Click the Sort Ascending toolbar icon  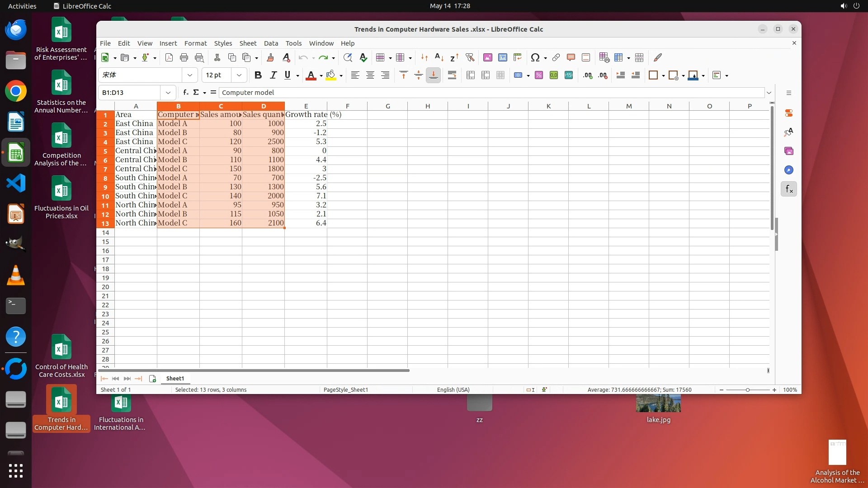pyautogui.click(x=439, y=57)
